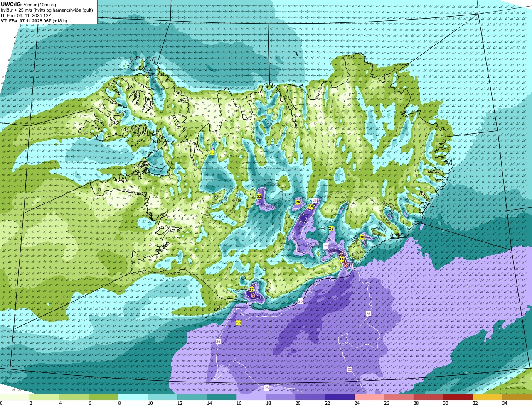Click the yellow gust label 35
This screenshot has width=532, height=406.
pos(311,206)
